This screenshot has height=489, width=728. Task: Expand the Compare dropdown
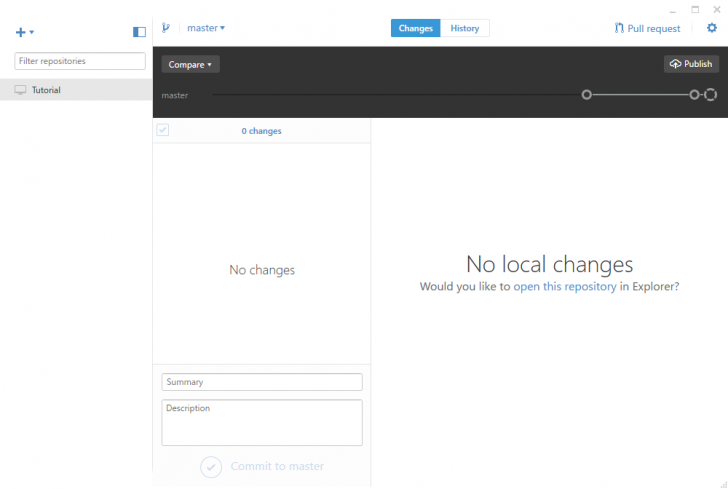click(x=190, y=65)
